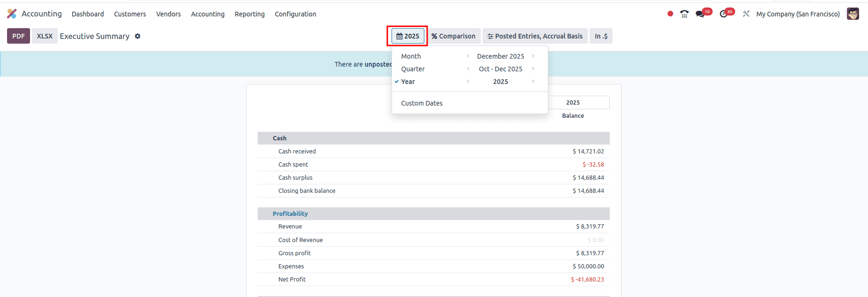Click the Executive Summary title

click(x=94, y=36)
